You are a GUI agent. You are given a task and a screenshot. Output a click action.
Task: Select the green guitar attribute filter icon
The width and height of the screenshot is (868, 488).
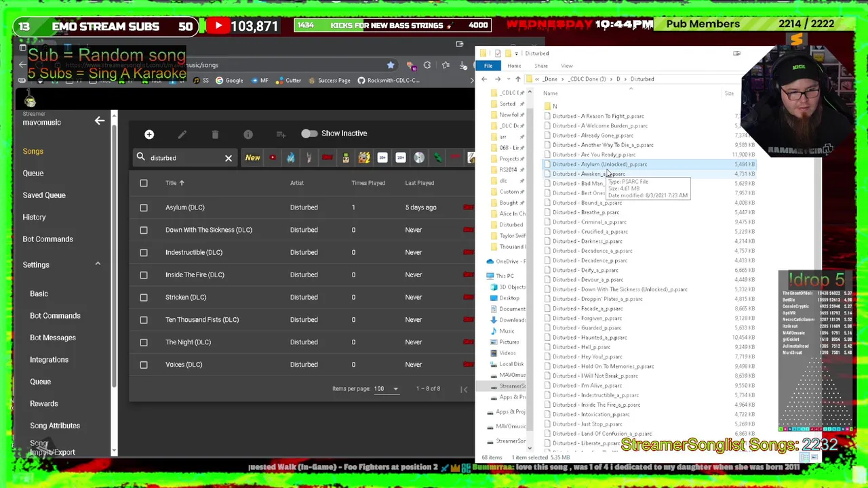pos(437,158)
